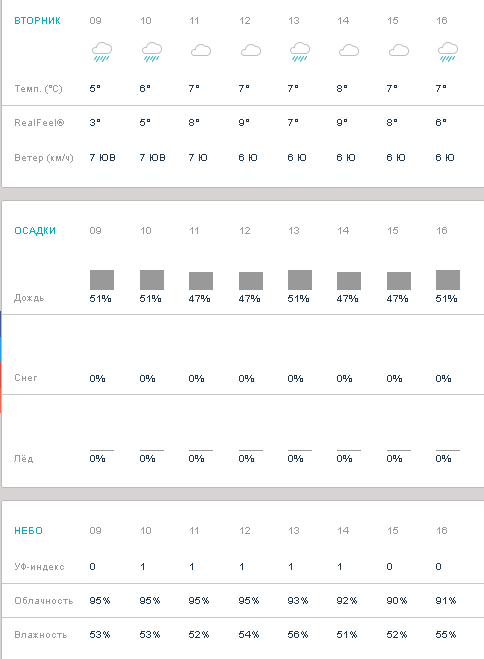Click the rain probability bar at hour 16

coord(448,280)
